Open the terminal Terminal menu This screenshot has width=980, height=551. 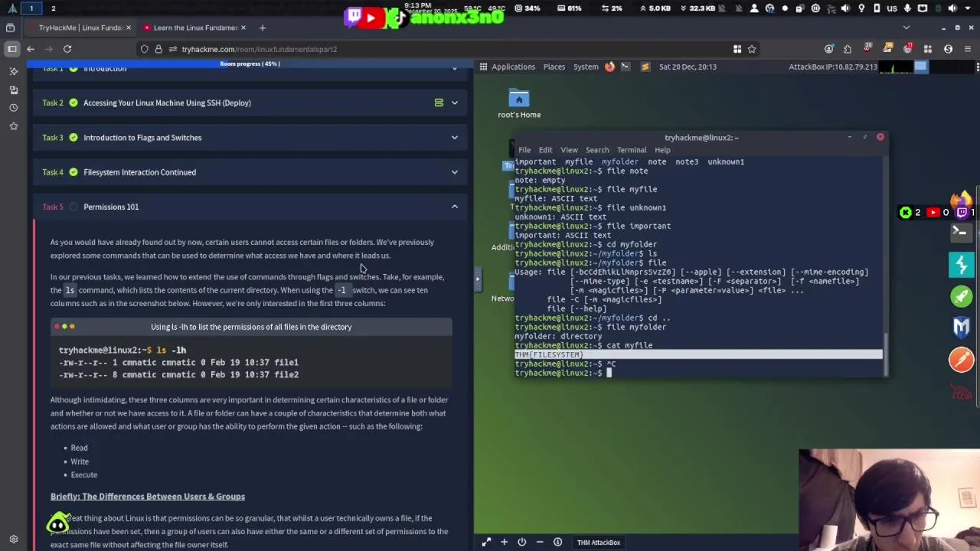(632, 150)
